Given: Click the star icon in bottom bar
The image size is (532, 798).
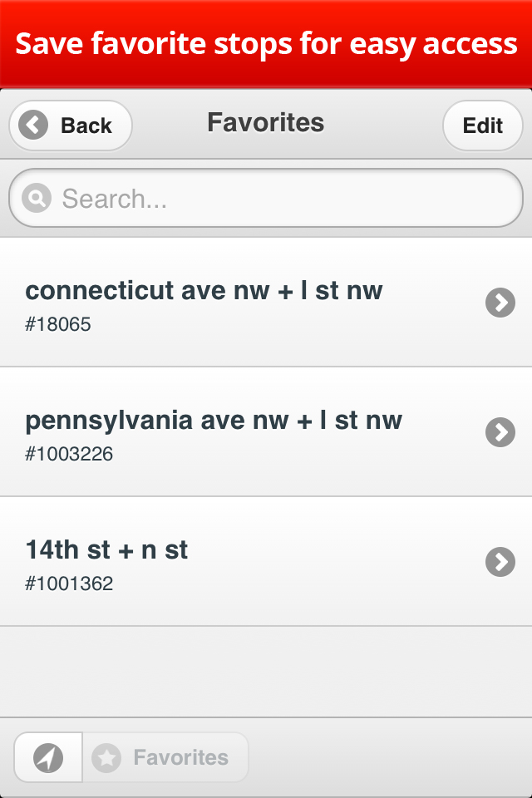Looking at the screenshot, I should (x=106, y=757).
